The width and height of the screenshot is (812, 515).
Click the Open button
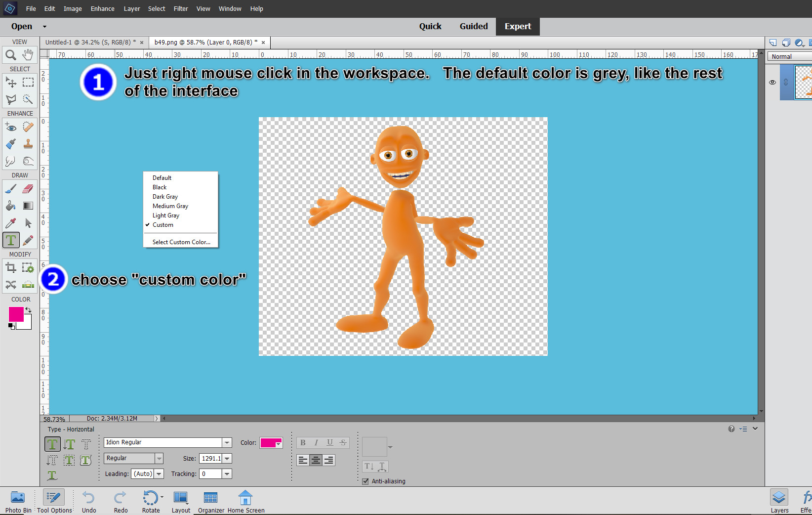[22, 27]
